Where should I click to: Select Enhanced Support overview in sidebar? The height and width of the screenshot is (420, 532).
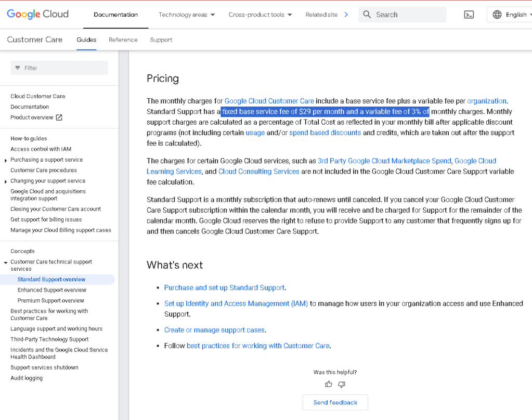pos(52,290)
